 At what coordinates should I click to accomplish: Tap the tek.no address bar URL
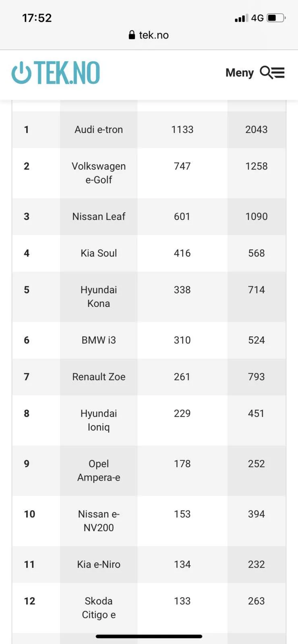pyautogui.click(x=153, y=35)
